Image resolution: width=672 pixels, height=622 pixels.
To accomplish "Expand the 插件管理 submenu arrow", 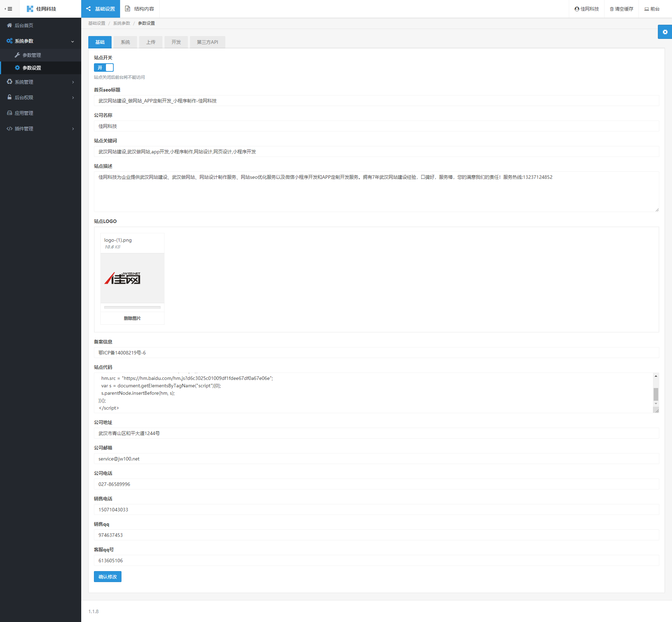I will pos(73,129).
